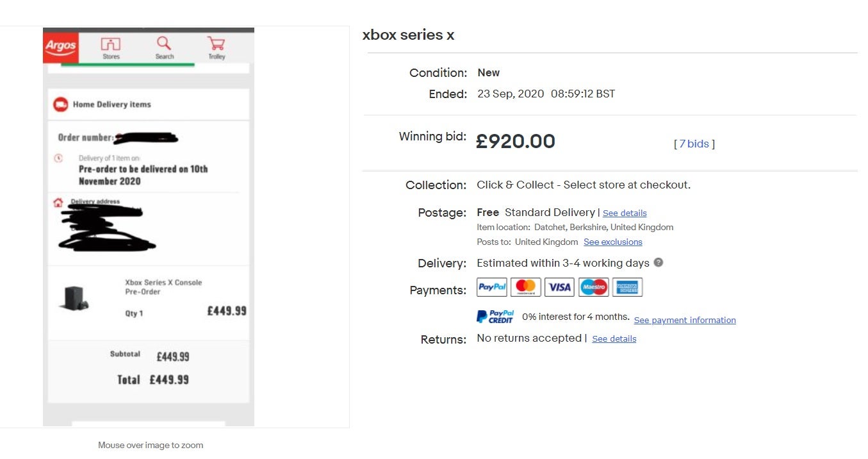Open the 7 bids history link
868x459 pixels.
click(x=694, y=144)
